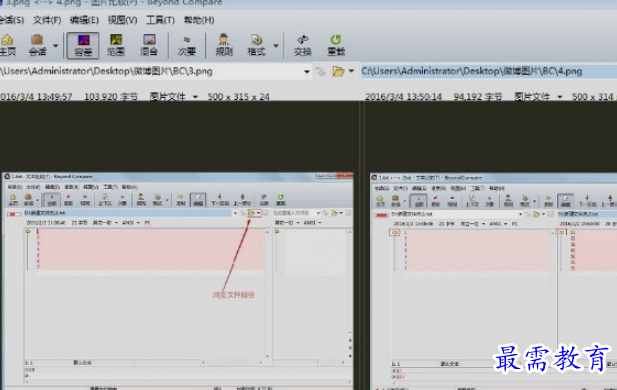
Task: Open the 视图(V) menu
Action: 122,20
